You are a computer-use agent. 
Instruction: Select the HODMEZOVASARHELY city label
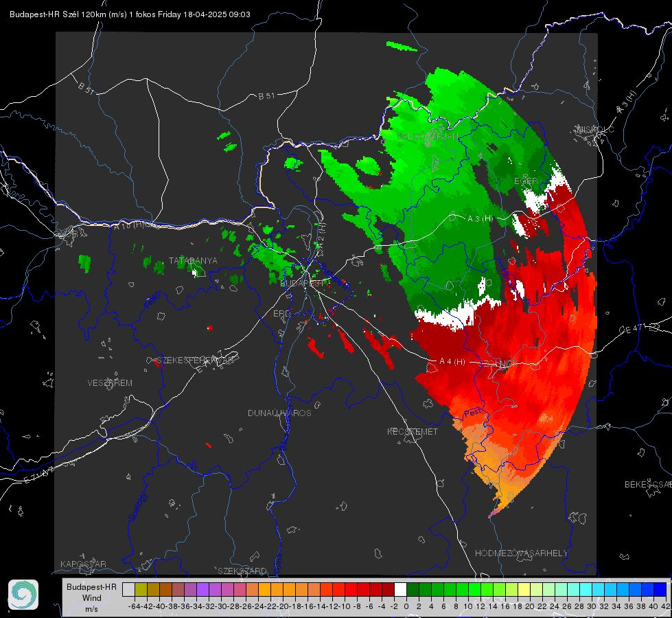(x=521, y=553)
